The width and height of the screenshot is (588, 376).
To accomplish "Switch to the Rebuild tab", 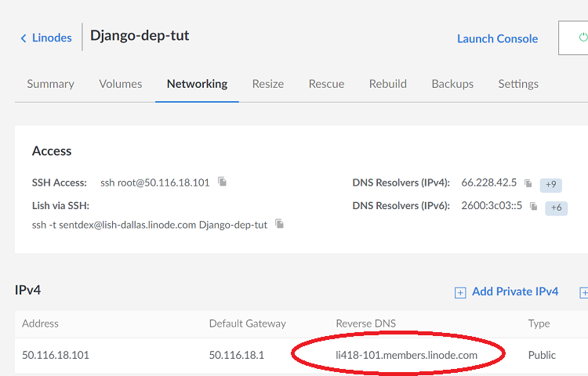I will [388, 84].
